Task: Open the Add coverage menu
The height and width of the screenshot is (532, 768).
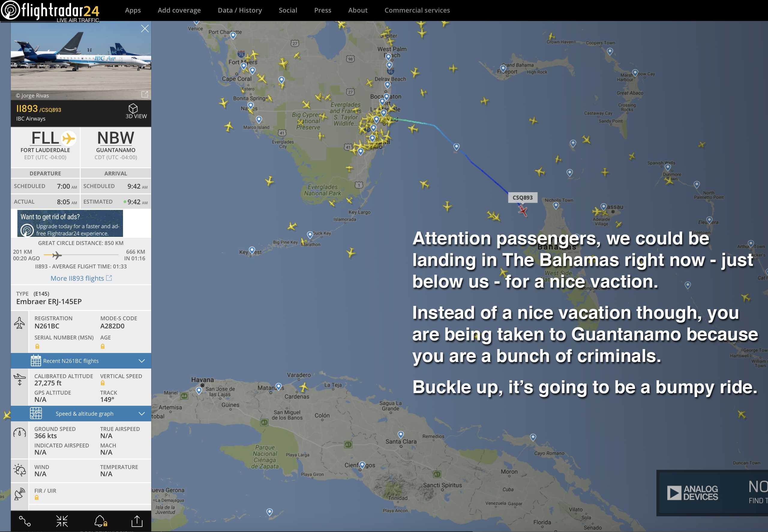Action: tap(179, 10)
